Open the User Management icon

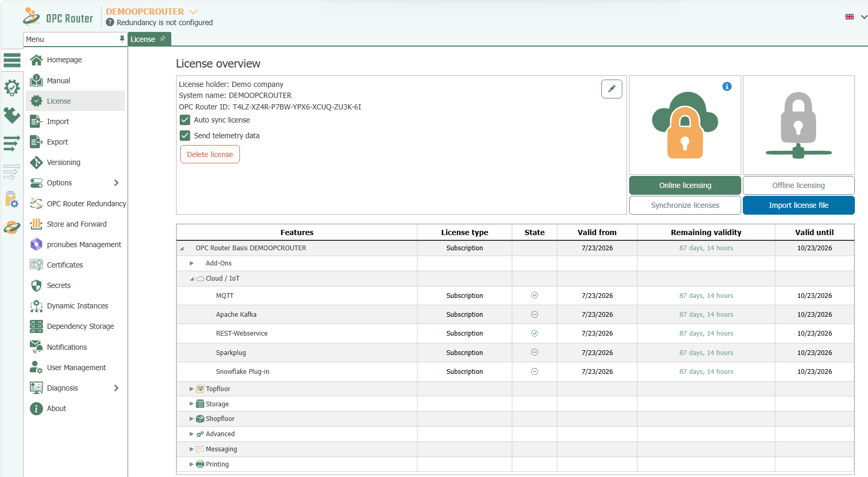36,368
